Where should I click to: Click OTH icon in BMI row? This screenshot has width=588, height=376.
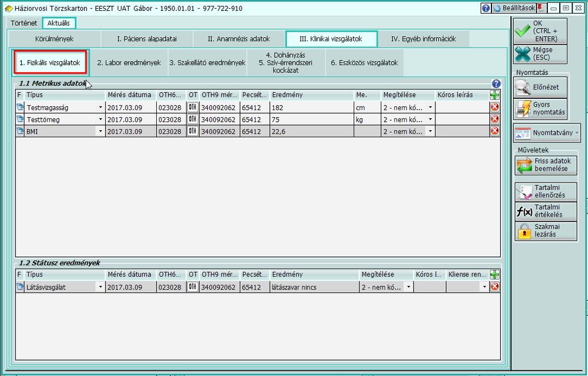click(192, 131)
